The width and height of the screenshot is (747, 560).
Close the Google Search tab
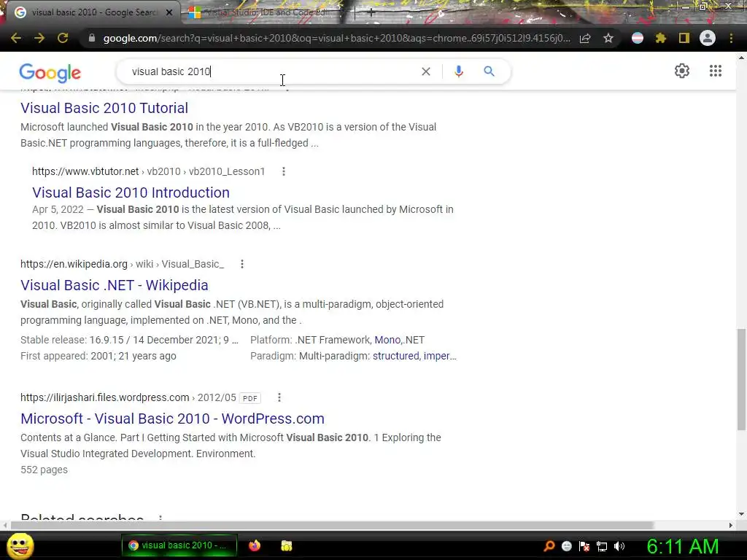[169, 12]
